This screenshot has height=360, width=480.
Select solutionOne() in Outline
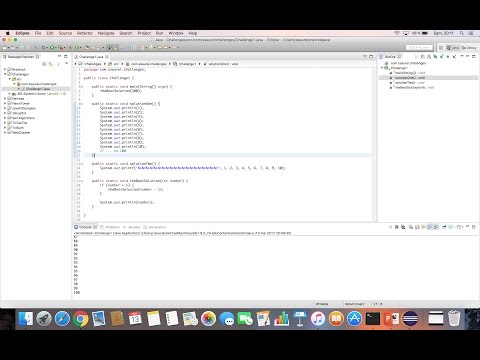[409, 78]
